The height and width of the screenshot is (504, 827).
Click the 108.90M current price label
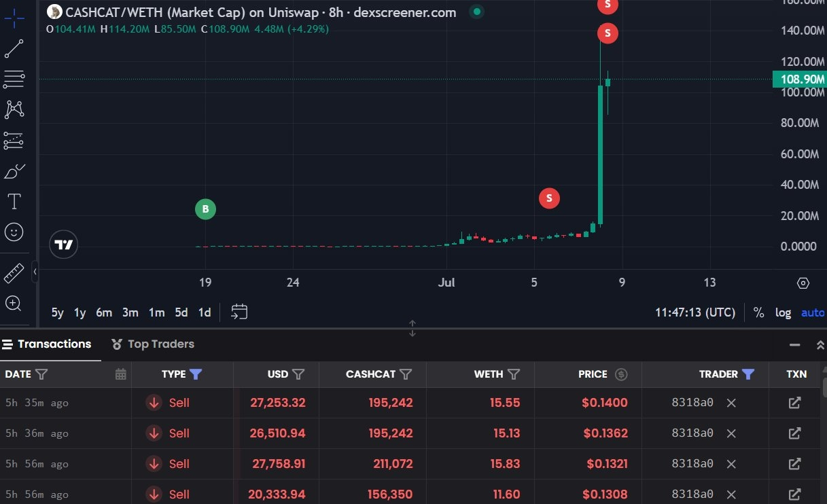[799, 79]
